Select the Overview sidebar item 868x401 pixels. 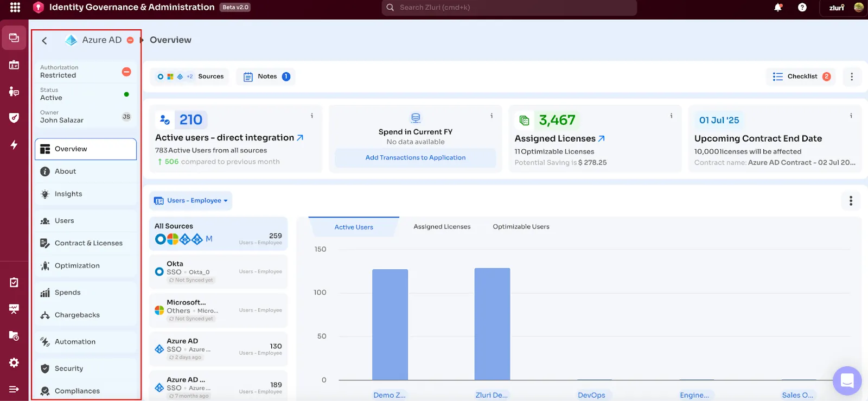point(86,149)
